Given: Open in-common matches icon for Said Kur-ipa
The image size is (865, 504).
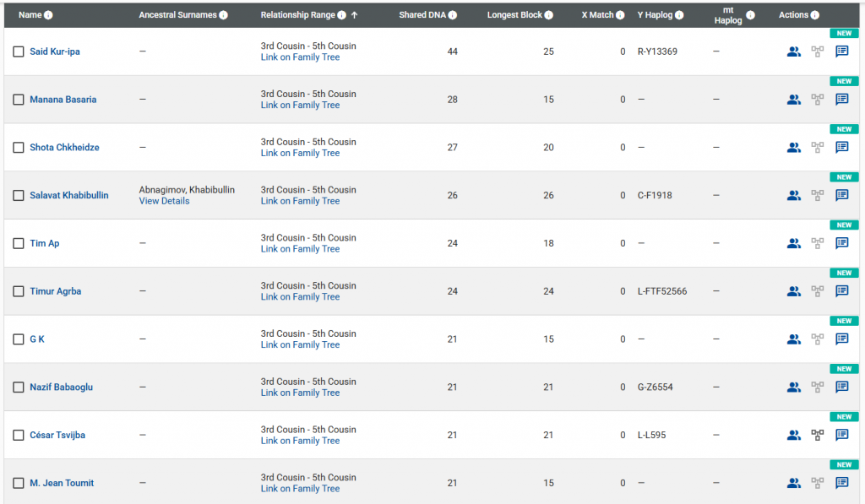Looking at the screenshot, I should (x=793, y=51).
